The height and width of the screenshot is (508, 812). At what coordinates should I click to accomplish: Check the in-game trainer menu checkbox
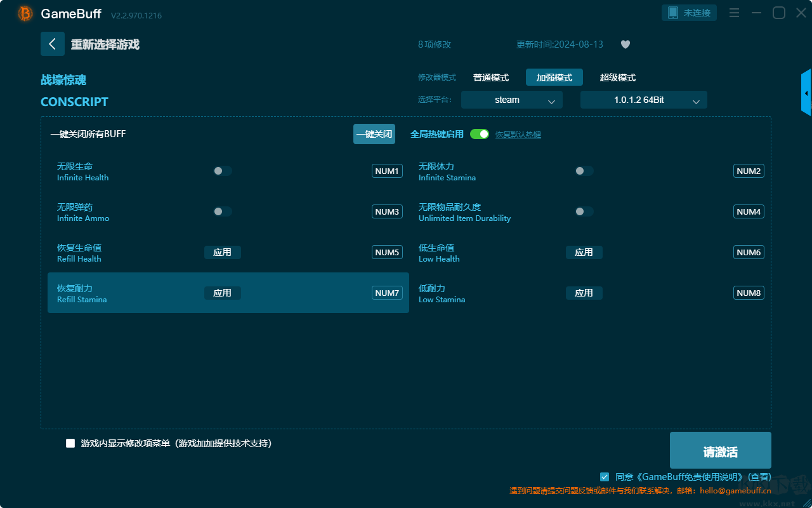coord(70,443)
